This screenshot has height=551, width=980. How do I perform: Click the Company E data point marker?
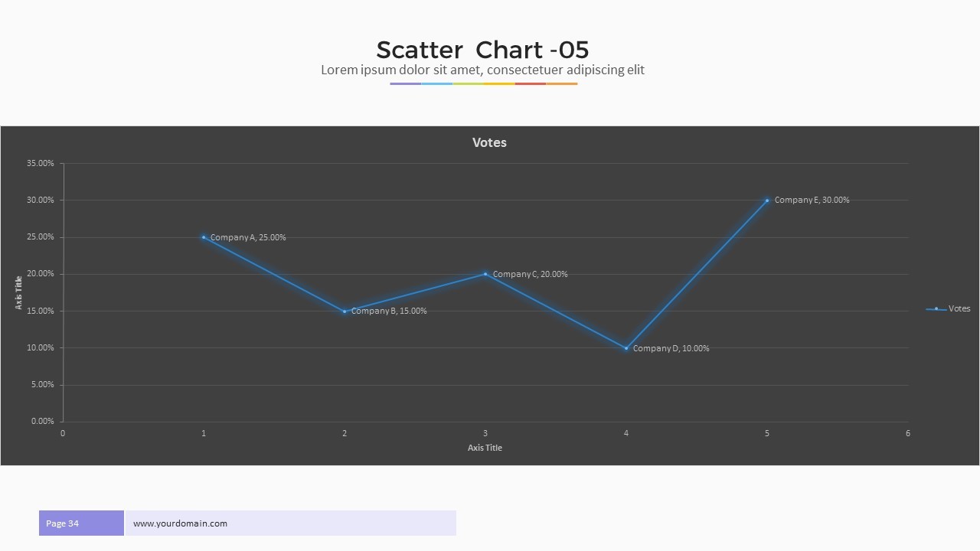click(767, 201)
